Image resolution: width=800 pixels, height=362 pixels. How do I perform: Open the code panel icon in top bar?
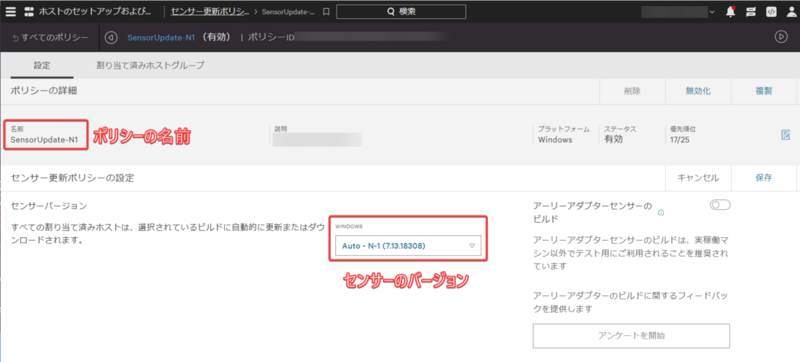point(771,12)
